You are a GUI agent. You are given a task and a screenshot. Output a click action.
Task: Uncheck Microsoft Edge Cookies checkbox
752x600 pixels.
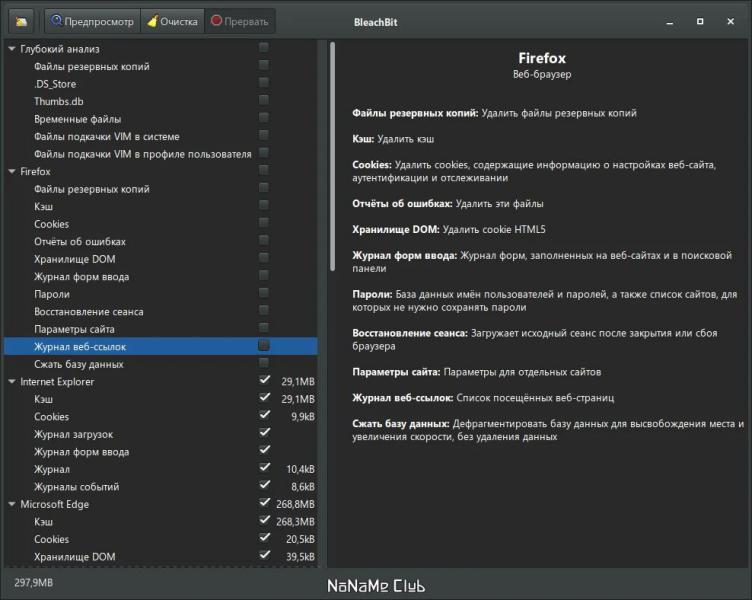click(264, 537)
